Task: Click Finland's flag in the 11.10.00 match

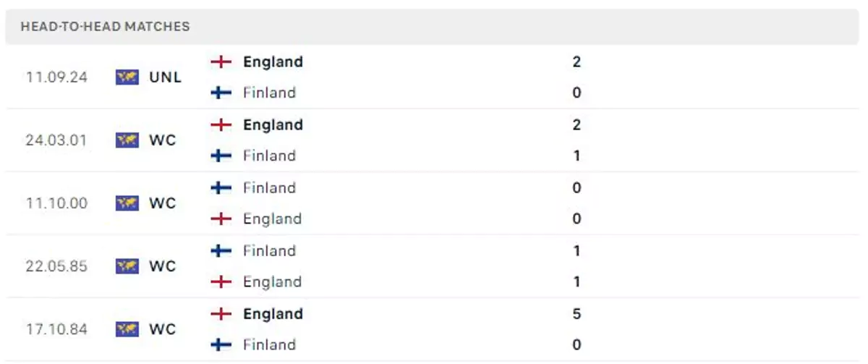Action: (221, 188)
